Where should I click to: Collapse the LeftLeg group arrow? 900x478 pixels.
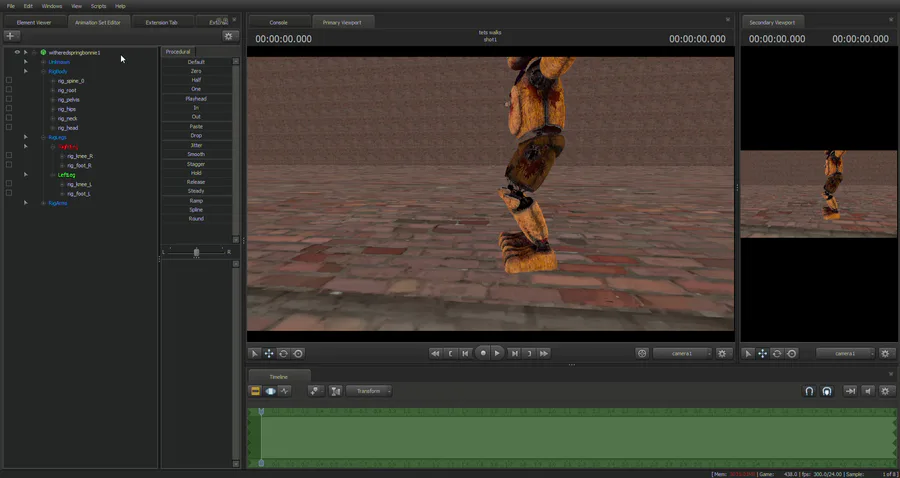pyautogui.click(x=26, y=174)
